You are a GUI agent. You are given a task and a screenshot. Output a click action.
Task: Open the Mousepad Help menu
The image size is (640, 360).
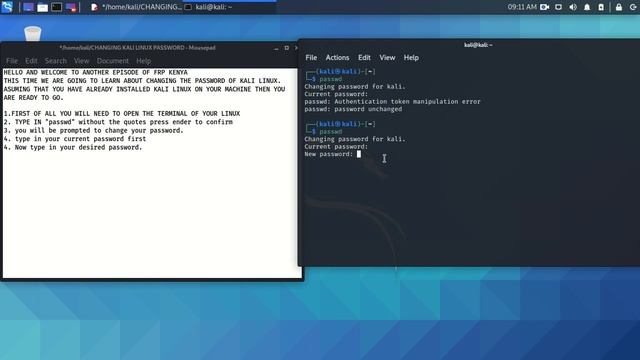click(143, 61)
